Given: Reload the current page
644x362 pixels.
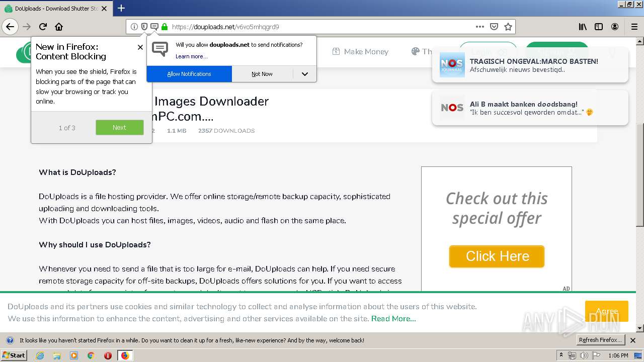Looking at the screenshot, I should point(43,27).
